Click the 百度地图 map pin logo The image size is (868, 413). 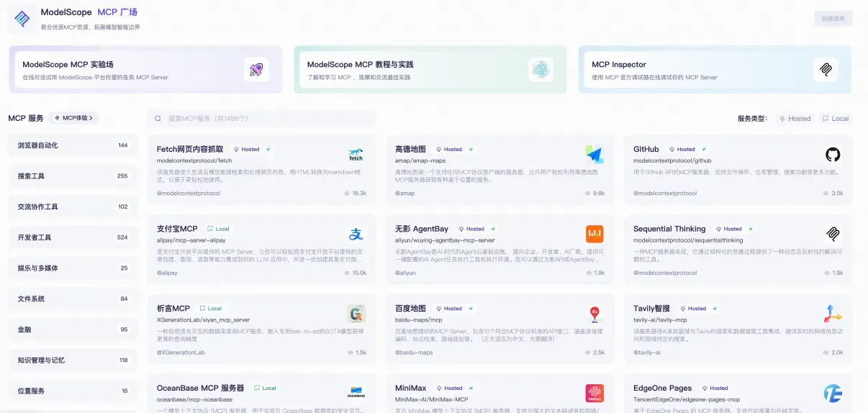coord(595,313)
